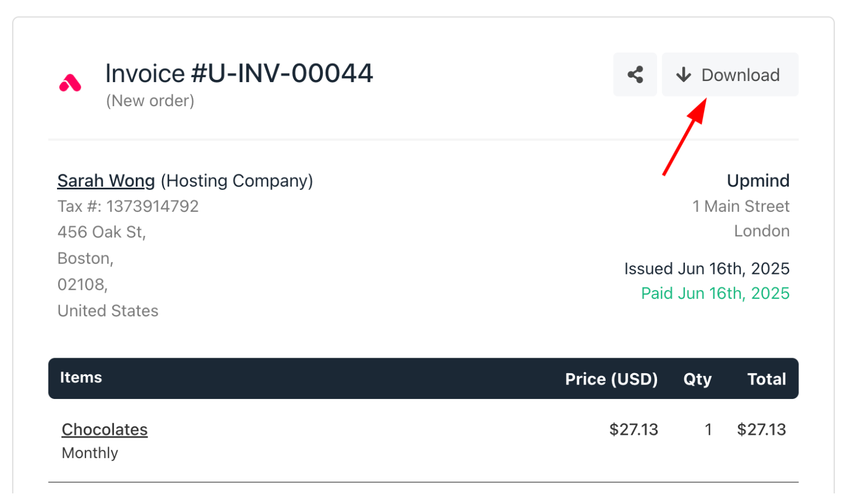Click the (New order) subtitle
Screen dimensions: 847x504
[x=150, y=101]
